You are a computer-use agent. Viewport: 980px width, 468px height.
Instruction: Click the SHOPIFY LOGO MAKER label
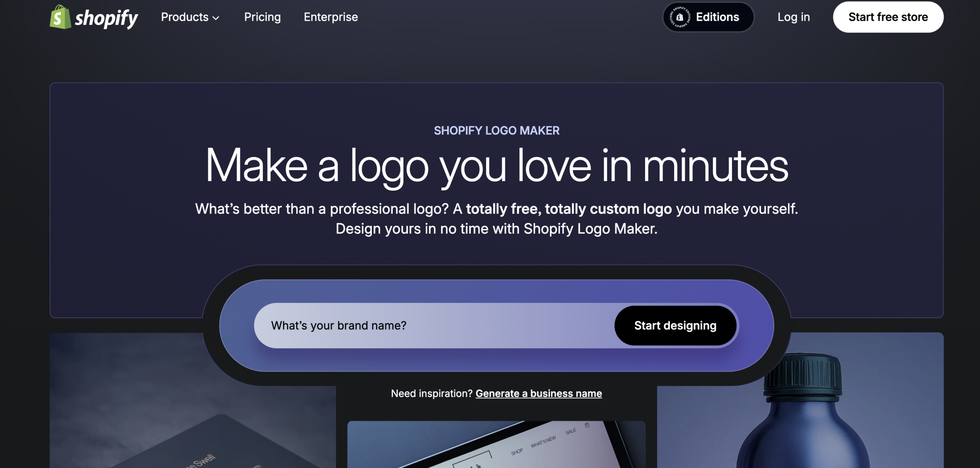(x=497, y=131)
